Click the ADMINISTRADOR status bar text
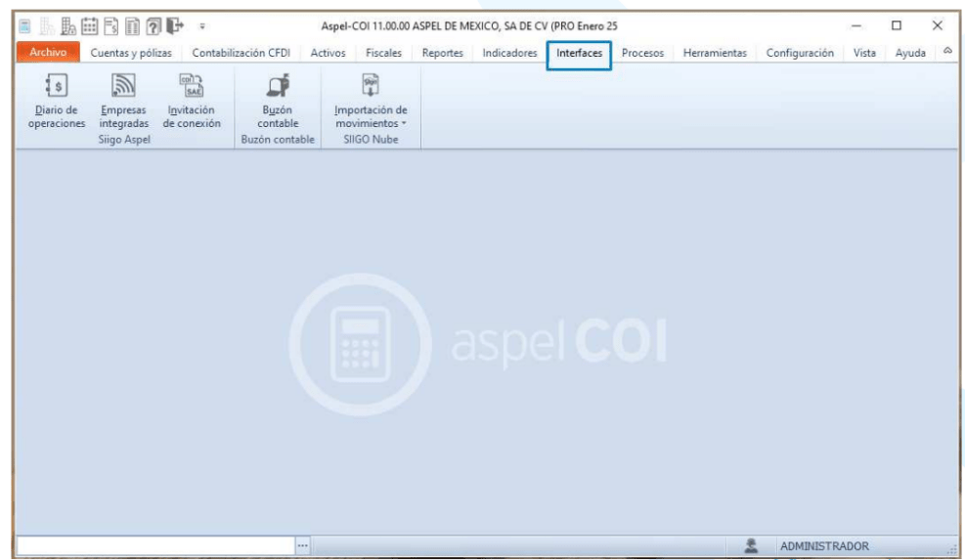 824,546
